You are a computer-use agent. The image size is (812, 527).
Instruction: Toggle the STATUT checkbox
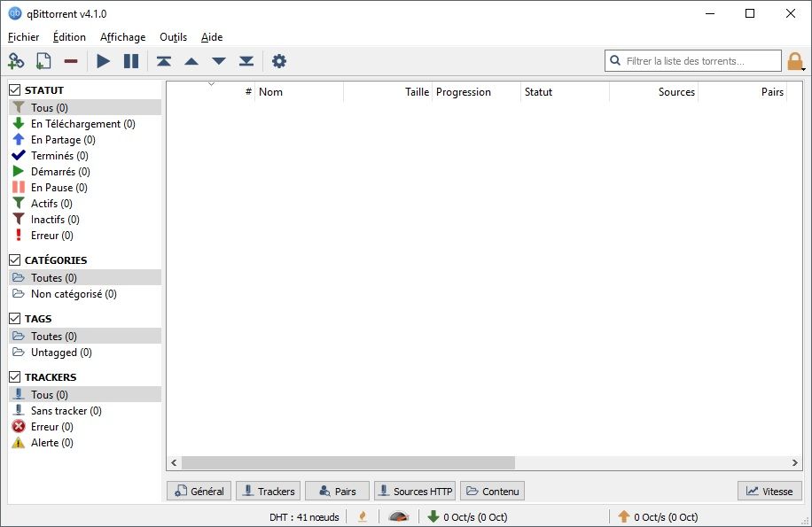pos(15,90)
